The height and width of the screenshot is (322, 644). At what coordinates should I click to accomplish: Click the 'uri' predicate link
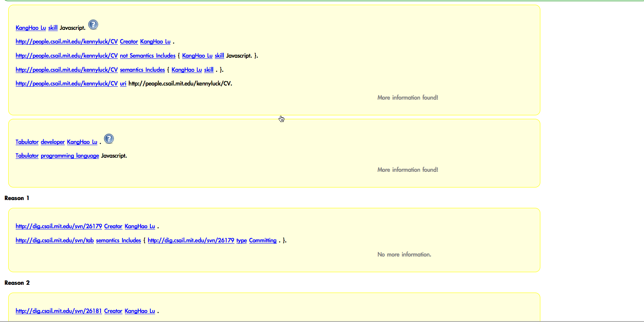(123, 84)
